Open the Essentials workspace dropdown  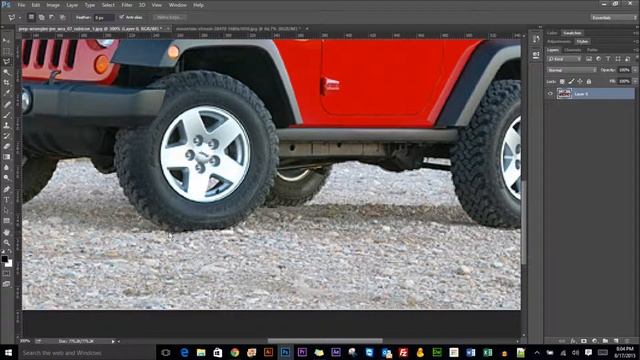pyautogui.click(x=613, y=18)
